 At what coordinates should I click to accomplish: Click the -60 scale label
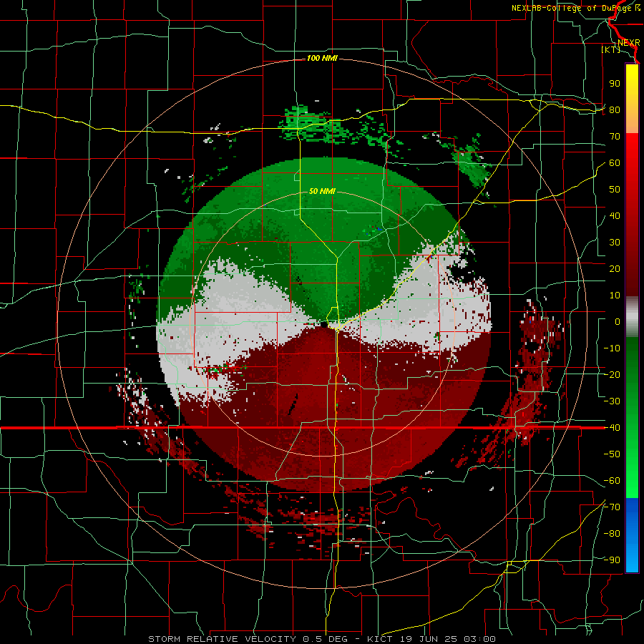(612, 481)
